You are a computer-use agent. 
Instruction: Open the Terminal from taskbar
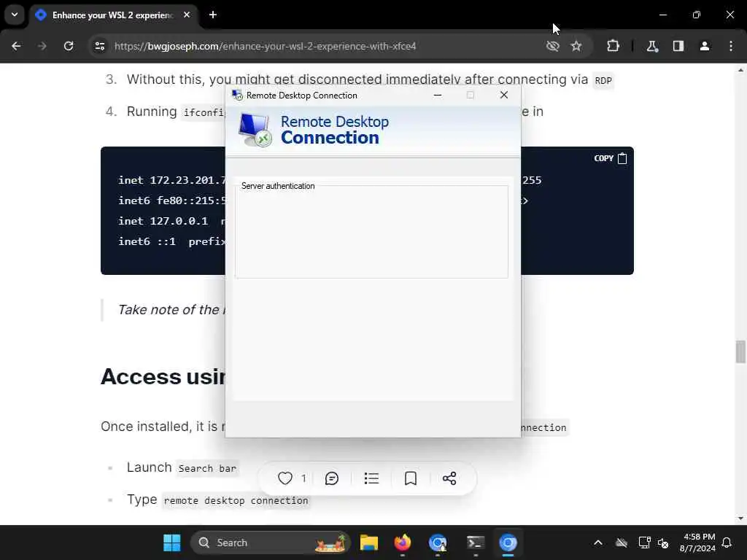click(x=475, y=542)
